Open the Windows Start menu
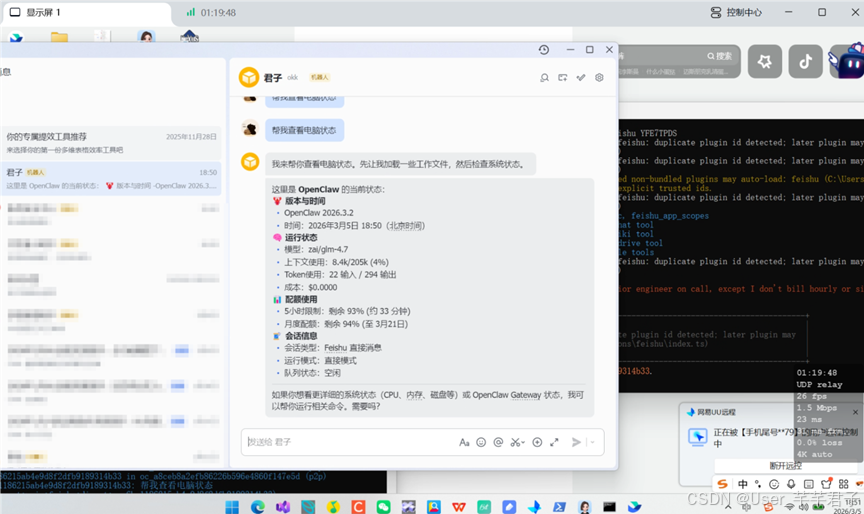The width and height of the screenshot is (864, 514). [x=232, y=506]
